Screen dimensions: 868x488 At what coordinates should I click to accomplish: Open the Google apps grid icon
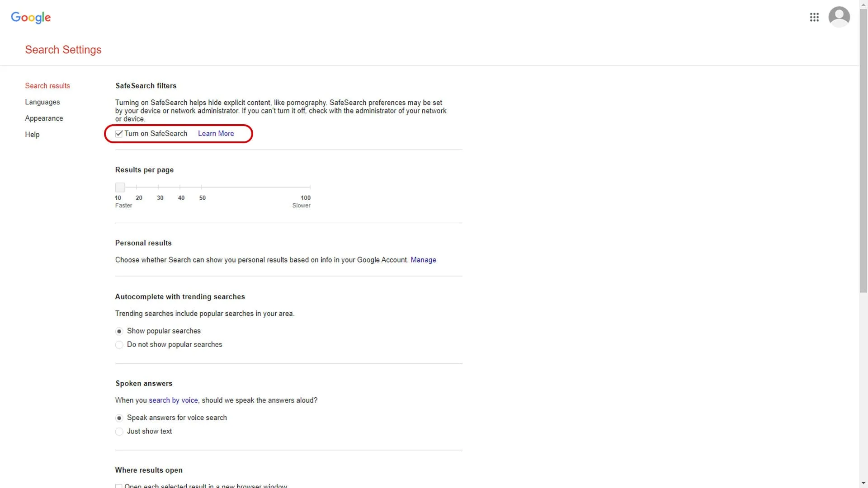click(x=814, y=17)
